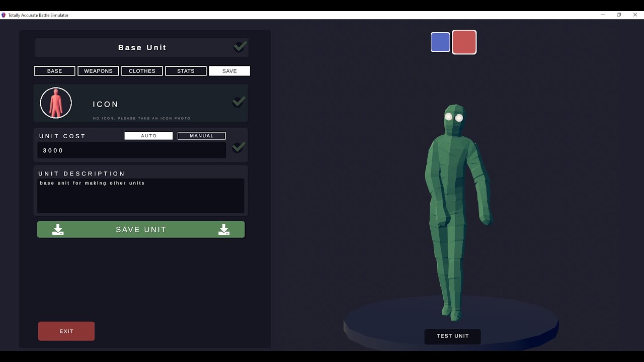Close the Totally Accurate Battle Simulator window
This screenshot has width=644, height=362.
tap(635, 15)
